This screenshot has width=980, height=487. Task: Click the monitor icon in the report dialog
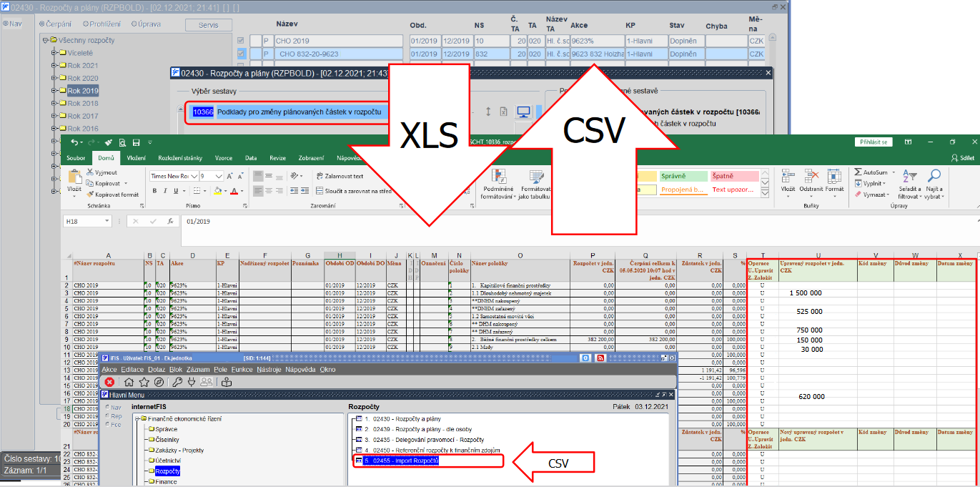coord(524,112)
